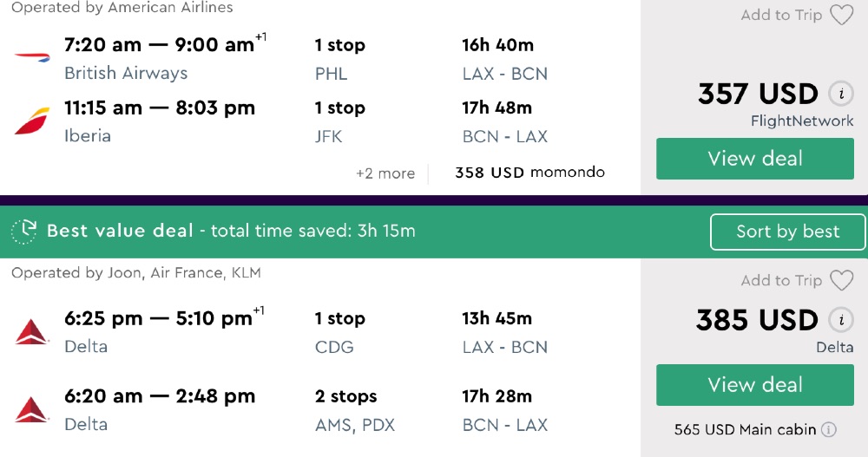Screen dimensions: 868x457
Task: View deal for the 357 USD flight
Action: (754, 159)
